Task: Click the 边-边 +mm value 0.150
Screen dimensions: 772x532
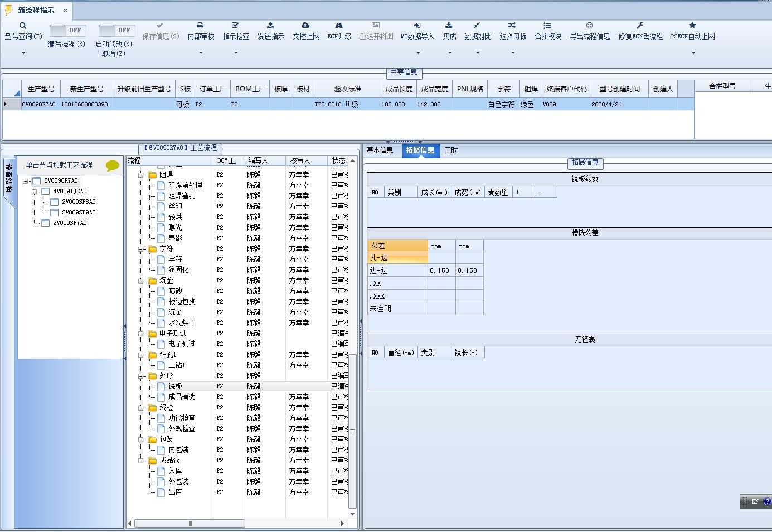Action: (441, 271)
